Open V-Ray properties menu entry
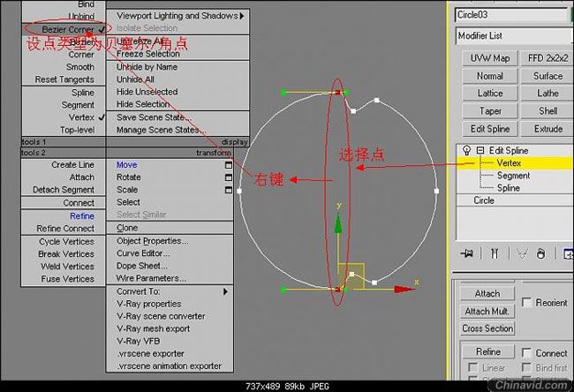This screenshot has height=392, width=574. pos(149,304)
